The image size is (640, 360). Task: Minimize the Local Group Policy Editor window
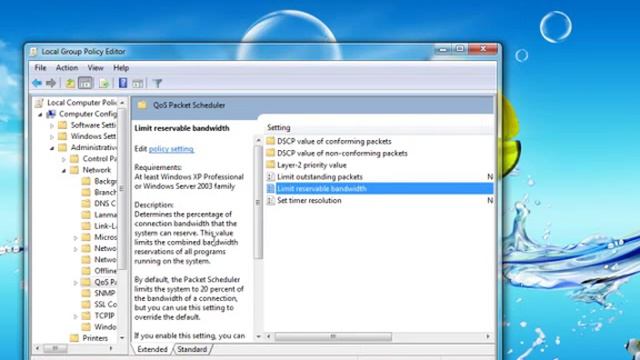click(443, 49)
